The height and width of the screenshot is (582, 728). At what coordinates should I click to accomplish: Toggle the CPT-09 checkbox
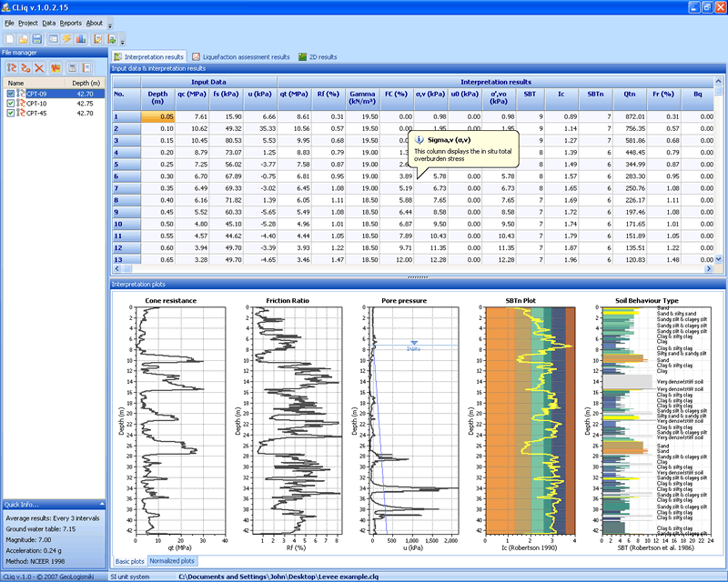pos(11,94)
